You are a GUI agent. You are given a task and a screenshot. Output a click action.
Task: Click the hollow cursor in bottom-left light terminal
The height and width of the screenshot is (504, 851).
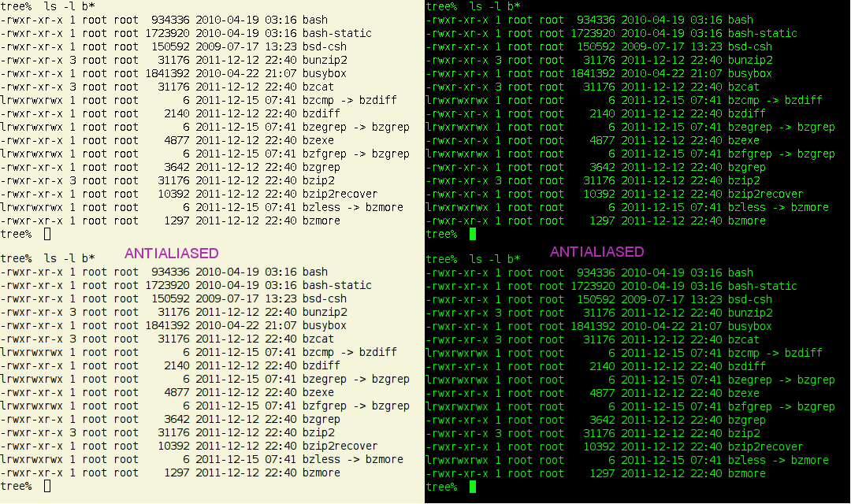coord(47,487)
